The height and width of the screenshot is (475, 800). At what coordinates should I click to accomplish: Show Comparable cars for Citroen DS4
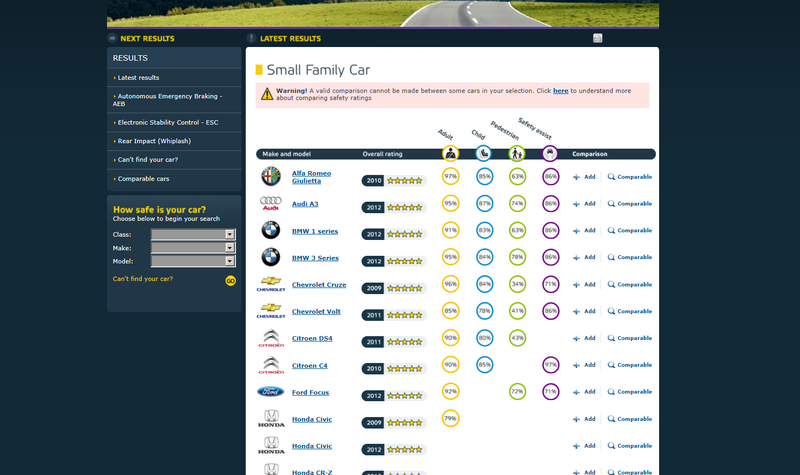(x=630, y=338)
